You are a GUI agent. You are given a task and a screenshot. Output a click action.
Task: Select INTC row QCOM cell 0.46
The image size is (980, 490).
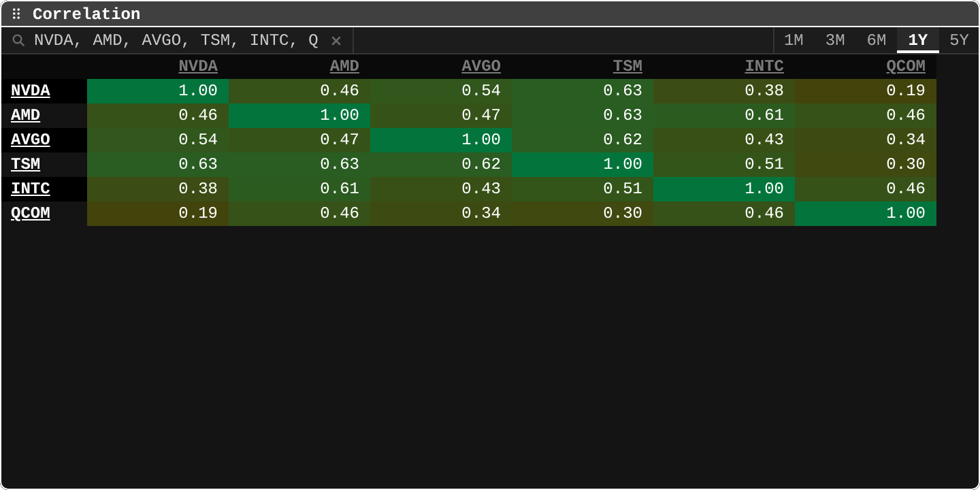(866, 189)
